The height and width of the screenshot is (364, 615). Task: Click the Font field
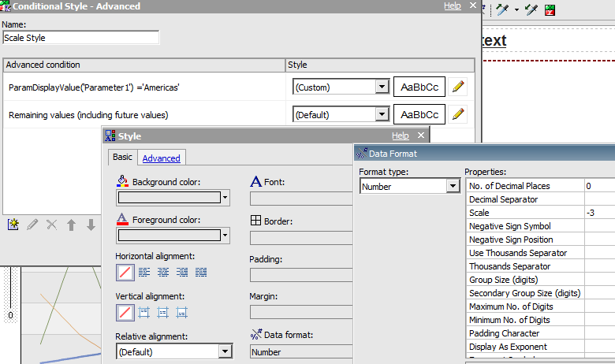[x=301, y=199]
